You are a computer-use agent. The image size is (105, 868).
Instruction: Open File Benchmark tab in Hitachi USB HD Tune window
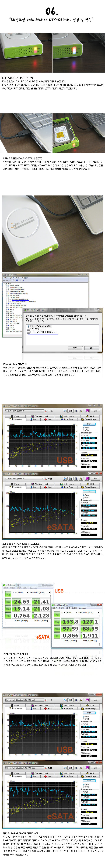(40, 705)
